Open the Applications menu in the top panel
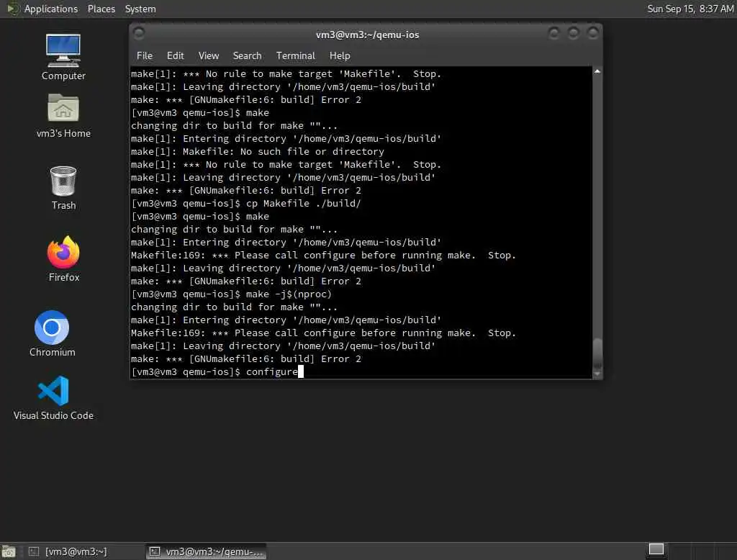The image size is (737, 560). point(51,9)
